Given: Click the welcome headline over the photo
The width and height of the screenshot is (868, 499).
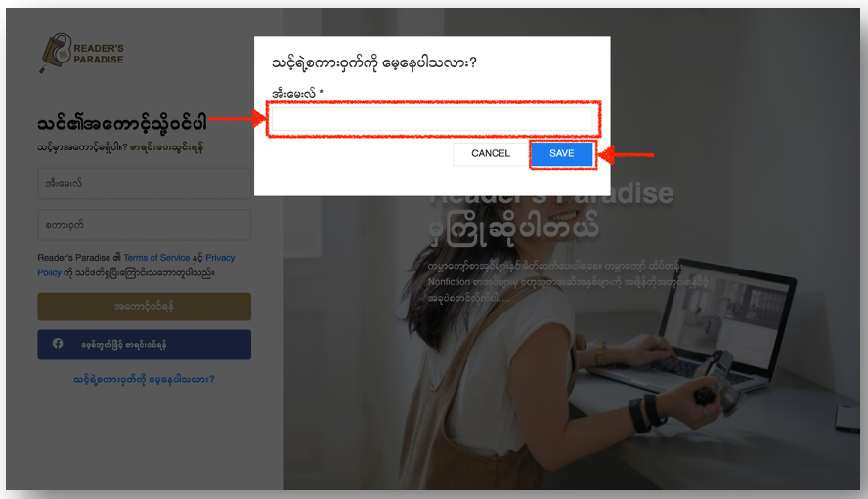Looking at the screenshot, I should [x=551, y=212].
